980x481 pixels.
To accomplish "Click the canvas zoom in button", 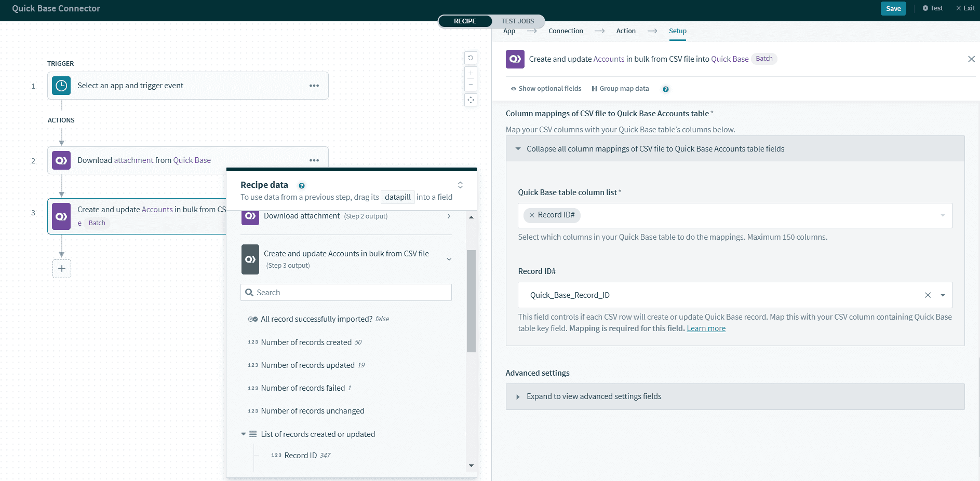I will pyautogui.click(x=471, y=73).
